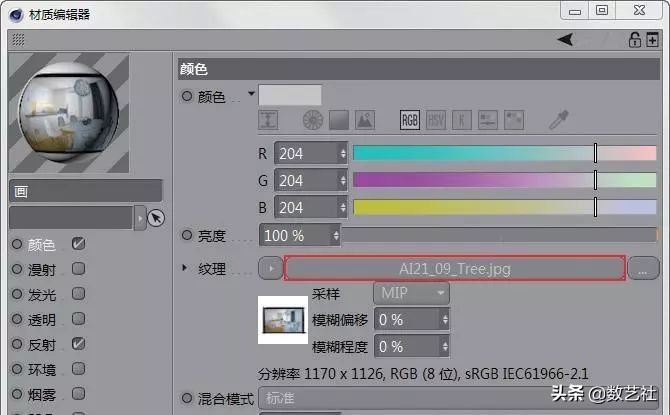670x415 pixels.
Task: Click the B value stepper arrows
Action: point(343,208)
